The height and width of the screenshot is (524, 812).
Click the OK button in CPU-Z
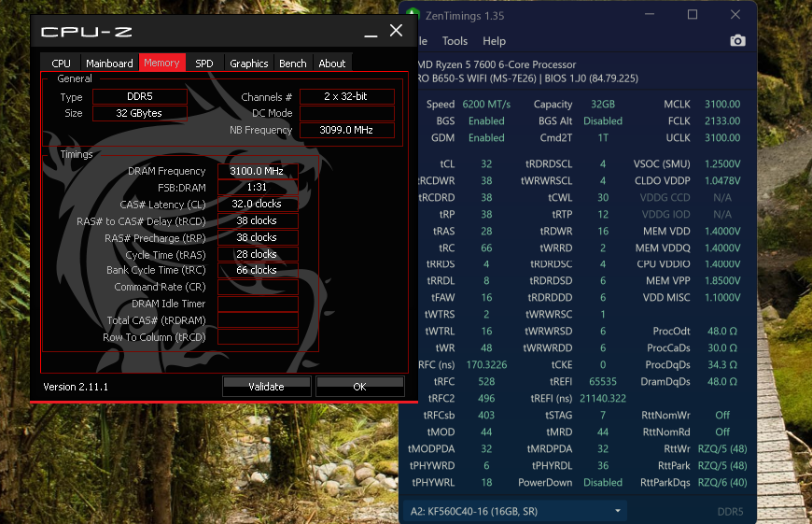click(359, 386)
